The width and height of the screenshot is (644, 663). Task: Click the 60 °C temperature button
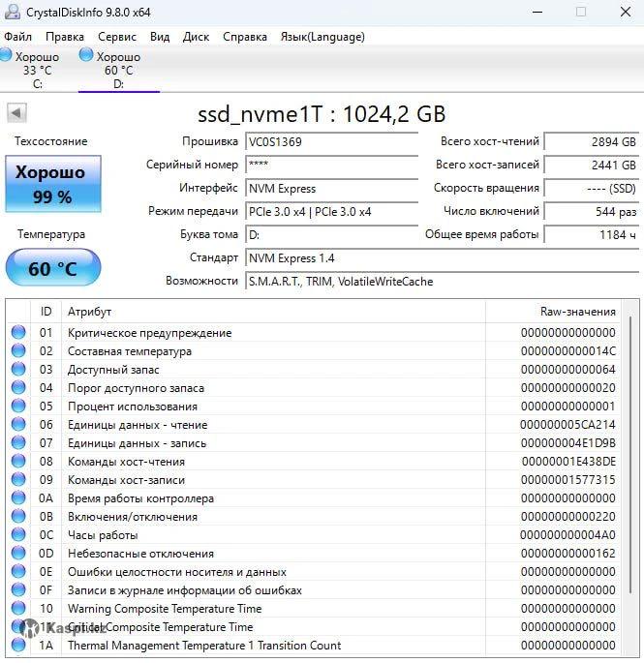[52, 268]
